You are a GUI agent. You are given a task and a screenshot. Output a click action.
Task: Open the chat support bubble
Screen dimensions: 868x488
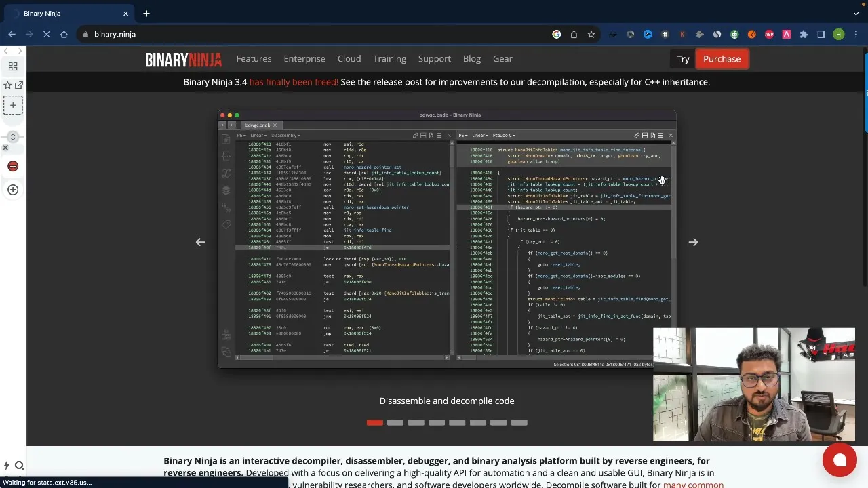click(x=840, y=460)
